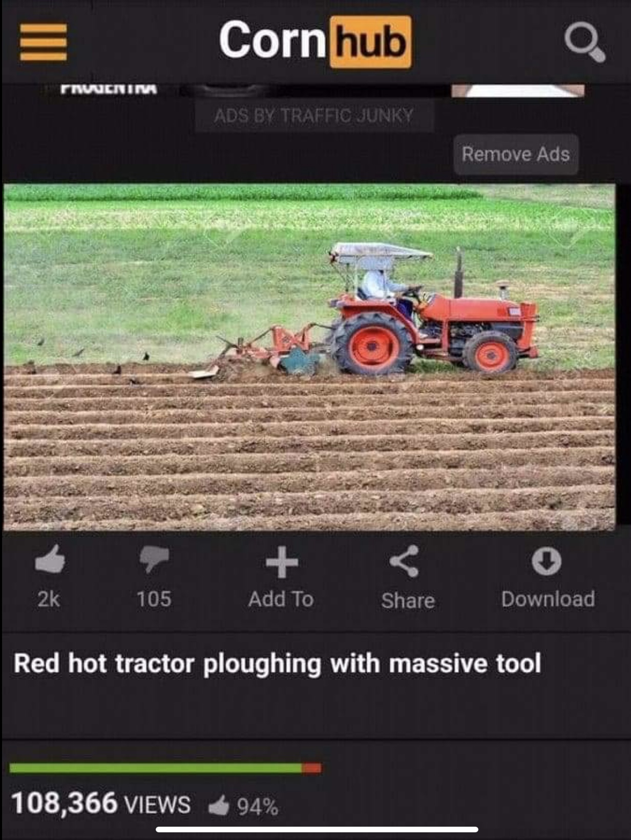Click the 105 dislikes count
631x840 pixels.
click(x=154, y=599)
